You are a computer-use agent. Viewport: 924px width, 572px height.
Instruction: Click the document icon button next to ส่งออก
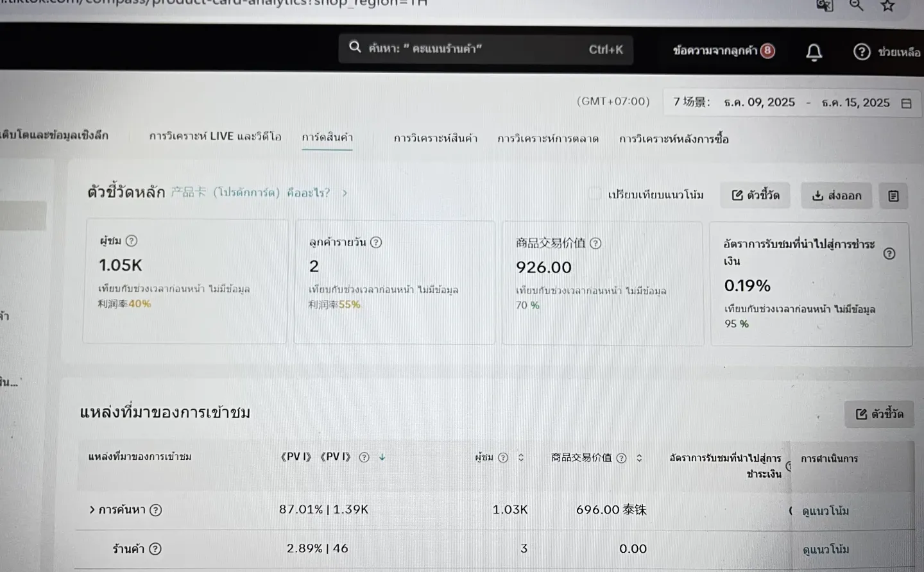click(x=893, y=196)
